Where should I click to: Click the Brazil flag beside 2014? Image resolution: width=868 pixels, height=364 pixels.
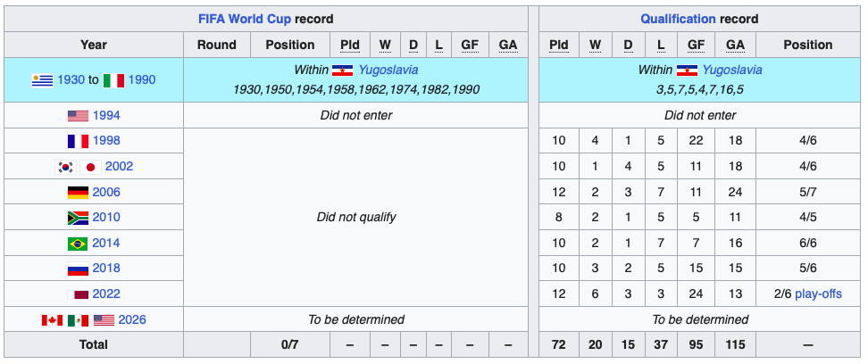tap(78, 244)
